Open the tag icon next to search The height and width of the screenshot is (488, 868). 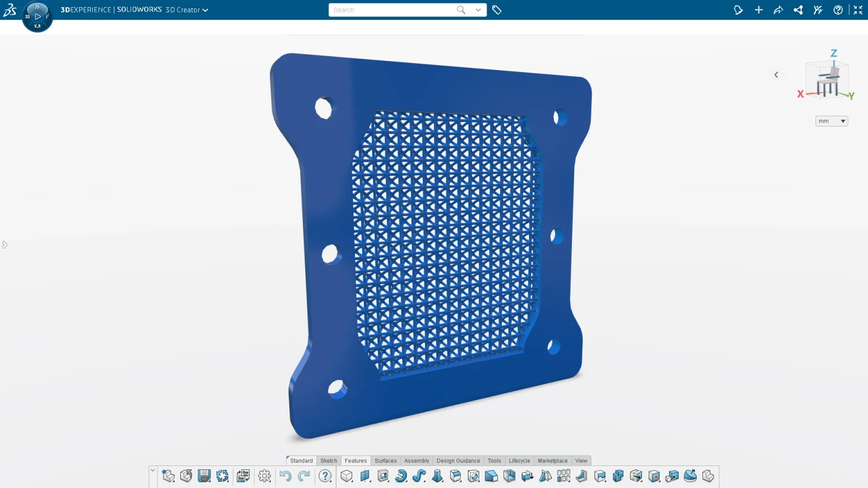point(497,10)
